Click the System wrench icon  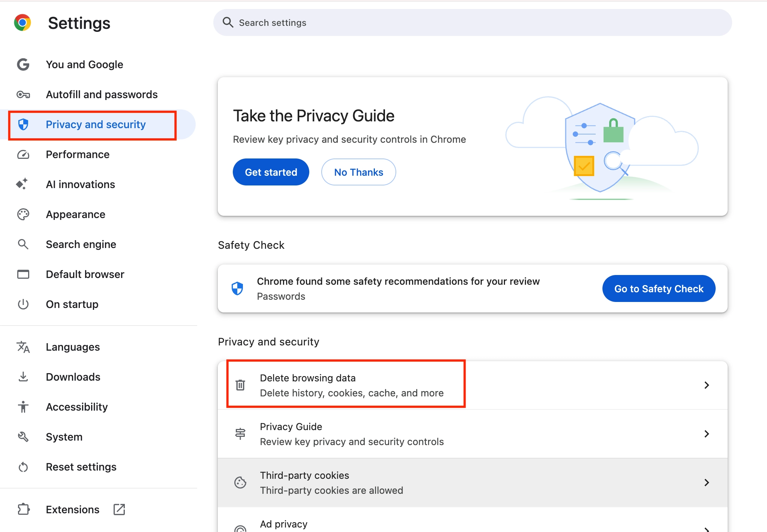23,436
